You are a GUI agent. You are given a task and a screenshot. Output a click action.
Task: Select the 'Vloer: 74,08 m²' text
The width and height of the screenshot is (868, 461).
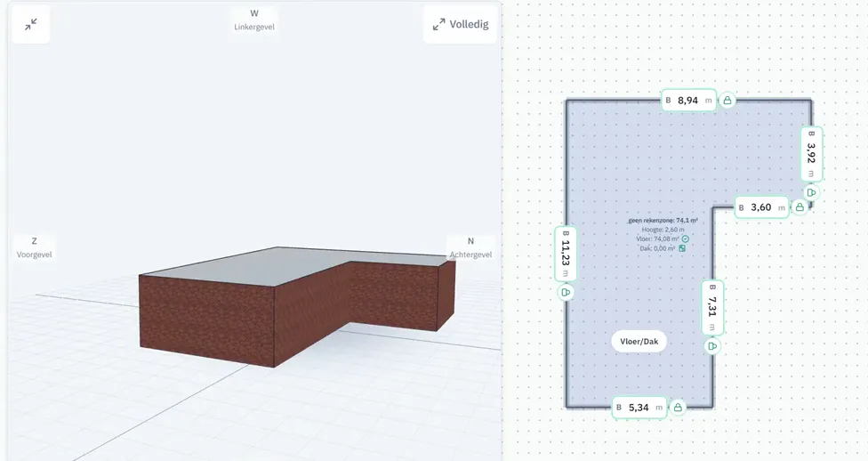(x=657, y=239)
